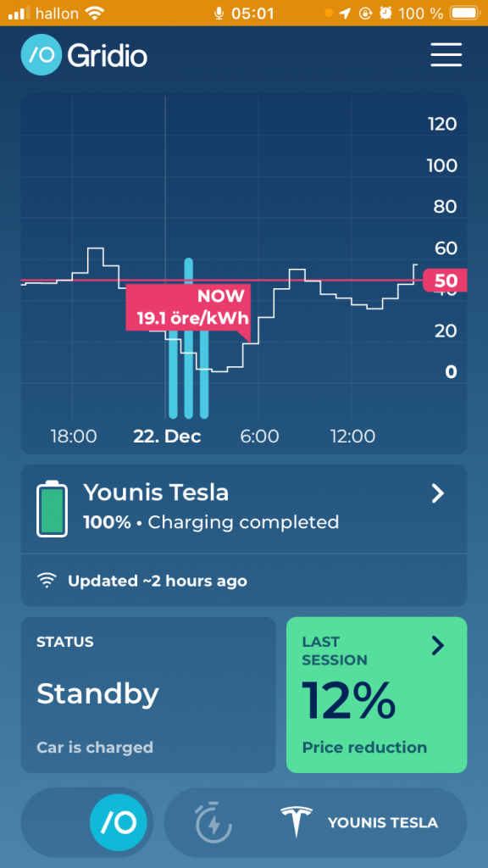Tap the 22. Dec date label
Screen dimensions: 488x868
167,437
